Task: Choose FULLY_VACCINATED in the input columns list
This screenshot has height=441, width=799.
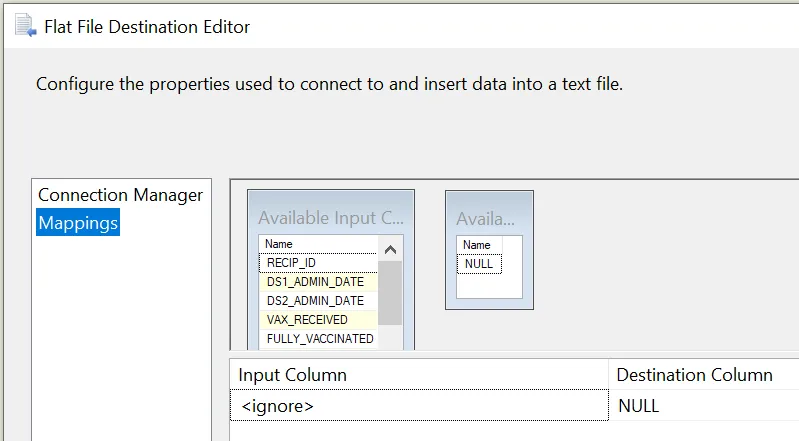Action: [x=320, y=339]
